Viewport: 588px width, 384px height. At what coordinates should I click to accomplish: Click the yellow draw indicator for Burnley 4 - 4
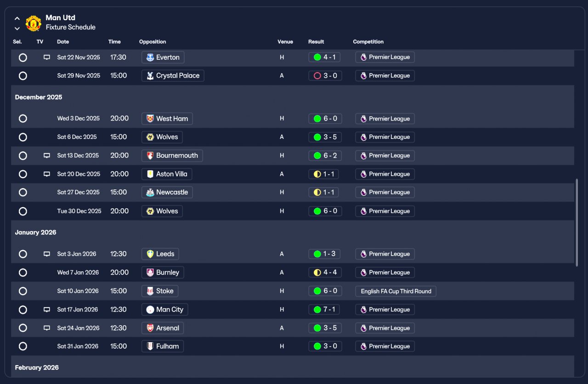(x=317, y=273)
